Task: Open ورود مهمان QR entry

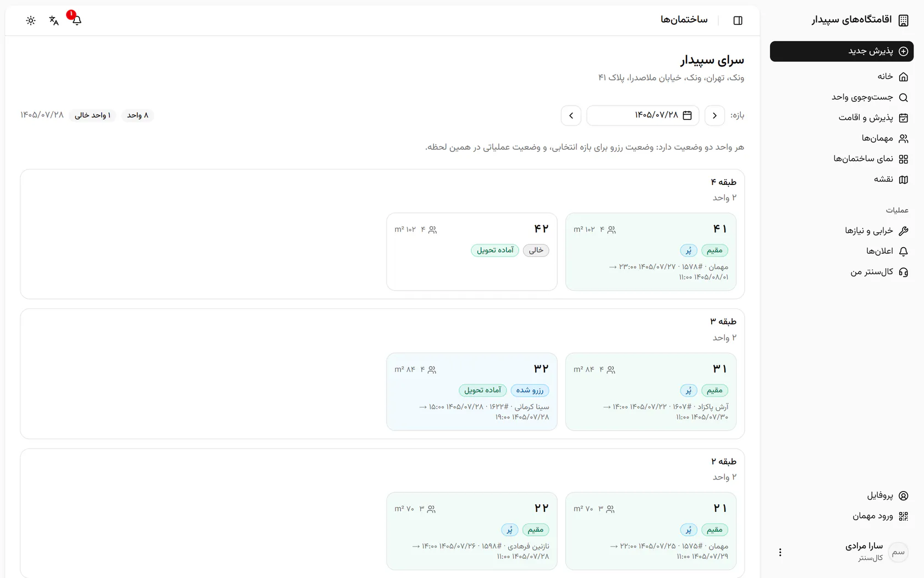Action: tap(842, 516)
